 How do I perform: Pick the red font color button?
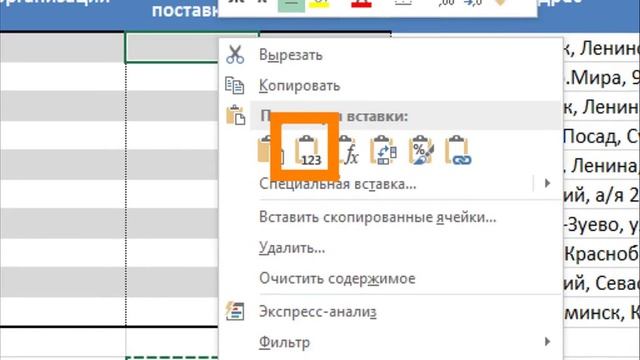[361, 4]
